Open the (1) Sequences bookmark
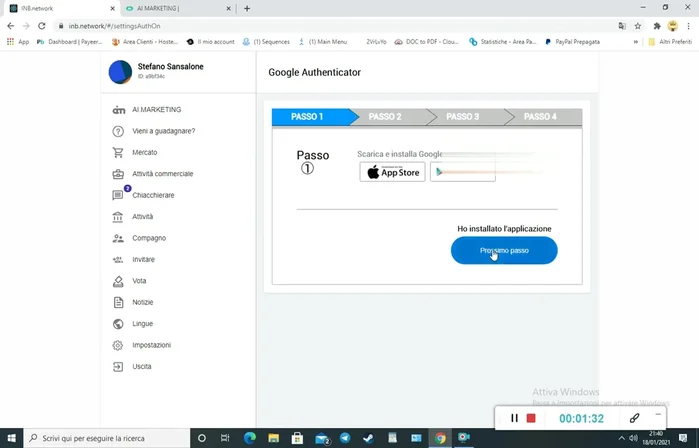The height and width of the screenshot is (448, 699). 266,42
